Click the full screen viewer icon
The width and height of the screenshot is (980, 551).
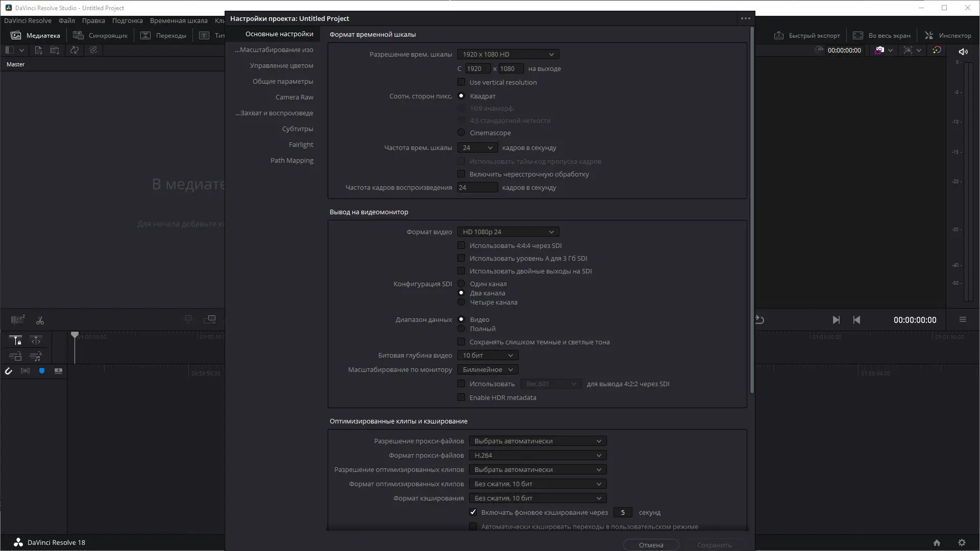[858, 35]
